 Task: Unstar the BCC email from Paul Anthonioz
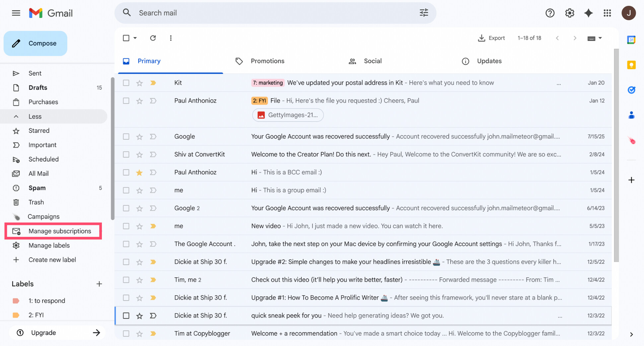(139, 172)
